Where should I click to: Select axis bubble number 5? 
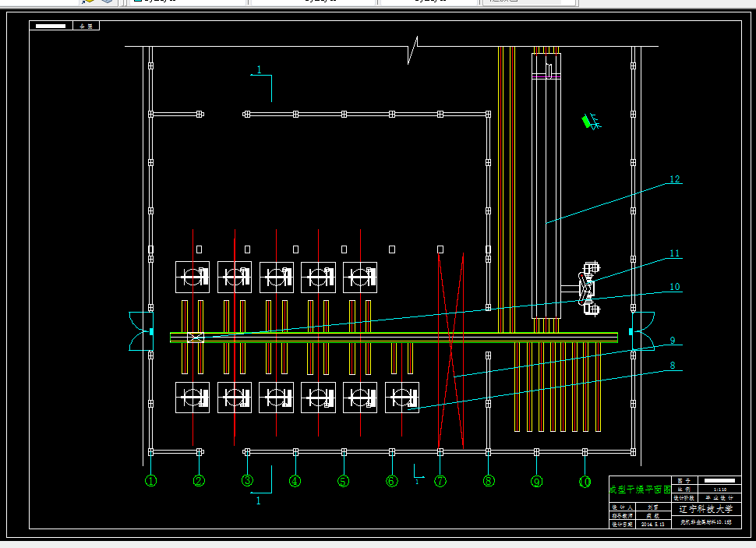click(343, 482)
